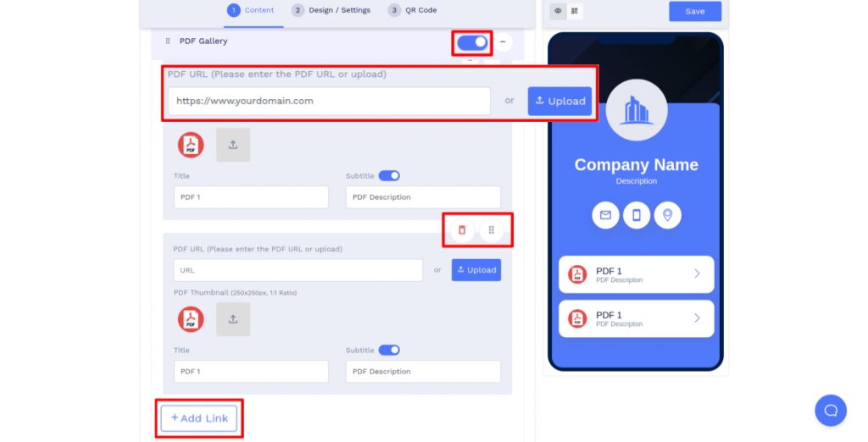Click the phone icon in preview
The image size is (868, 442).
(637, 215)
